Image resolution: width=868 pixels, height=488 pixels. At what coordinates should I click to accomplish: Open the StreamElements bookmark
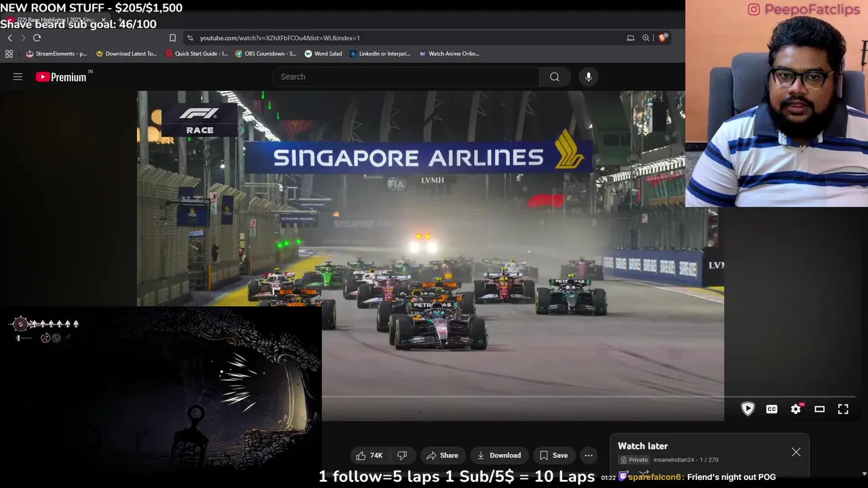(56, 54)
